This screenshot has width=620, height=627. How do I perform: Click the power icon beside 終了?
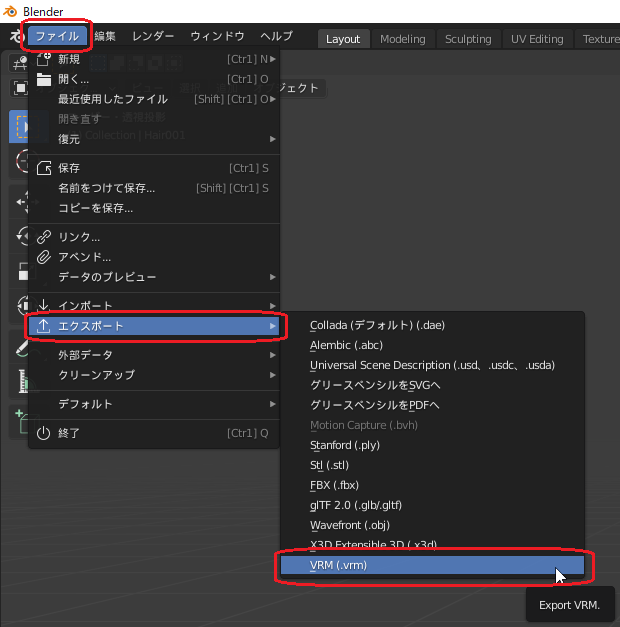click(44, 433)
